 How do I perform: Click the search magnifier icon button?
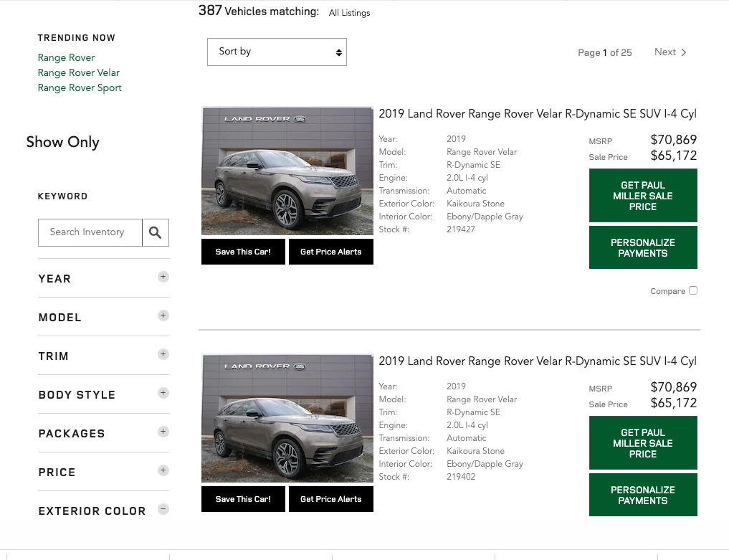tap(156, 232)
